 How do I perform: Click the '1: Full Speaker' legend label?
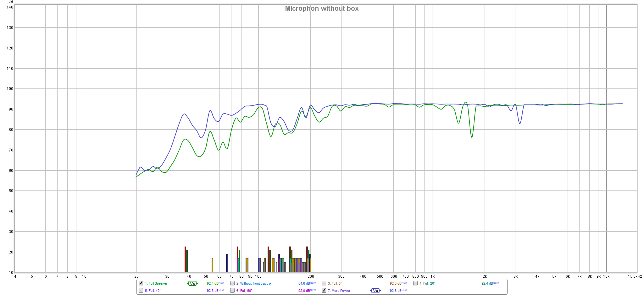click(156, 283)
